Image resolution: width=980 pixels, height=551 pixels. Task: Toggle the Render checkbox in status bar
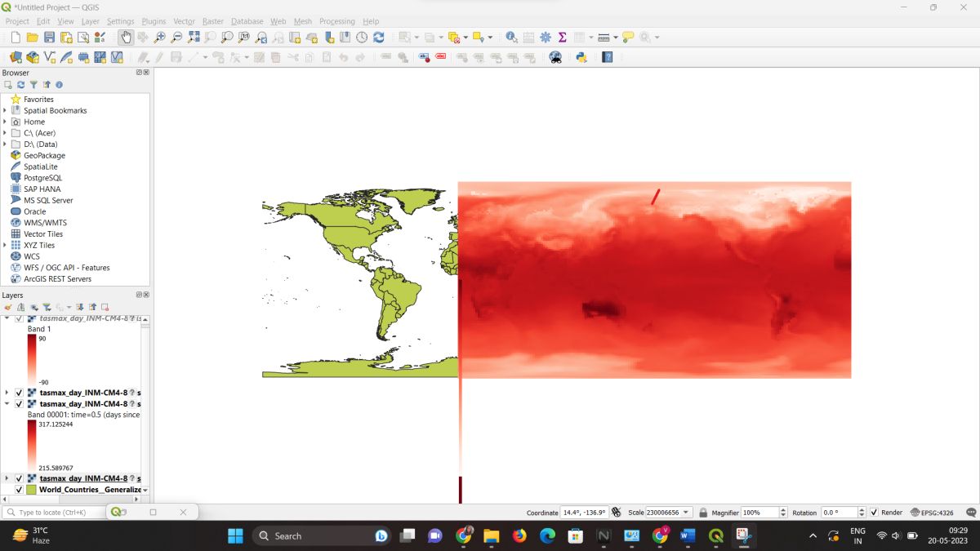click(874, 513)
